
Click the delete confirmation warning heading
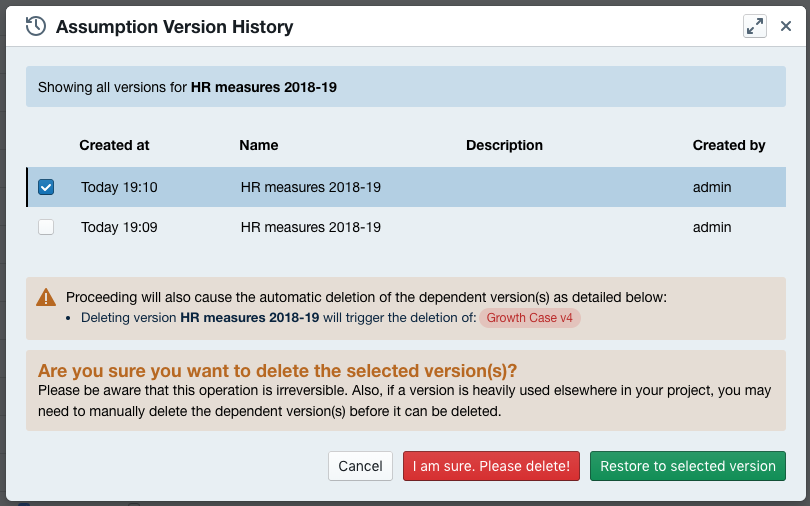coord(277,371)
